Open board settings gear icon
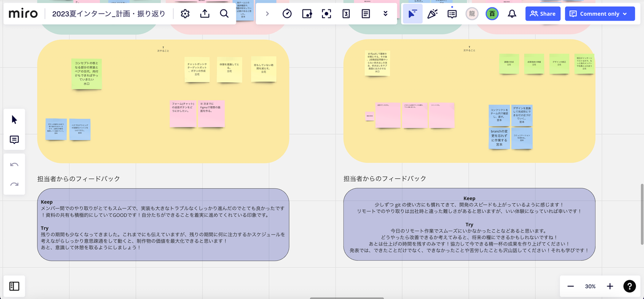The width and height of the screenshot is (644, 299). [185, 14]
